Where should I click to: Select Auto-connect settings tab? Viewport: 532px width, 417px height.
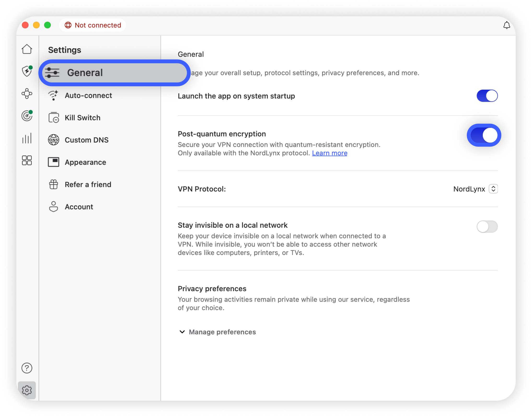coord(88,95)
